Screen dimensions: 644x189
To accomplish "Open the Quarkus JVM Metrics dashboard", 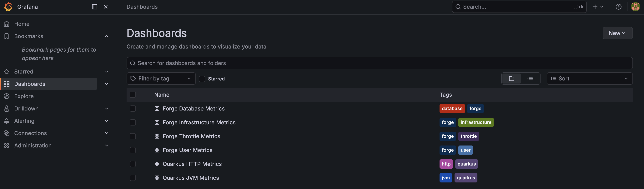I will 190,178.
